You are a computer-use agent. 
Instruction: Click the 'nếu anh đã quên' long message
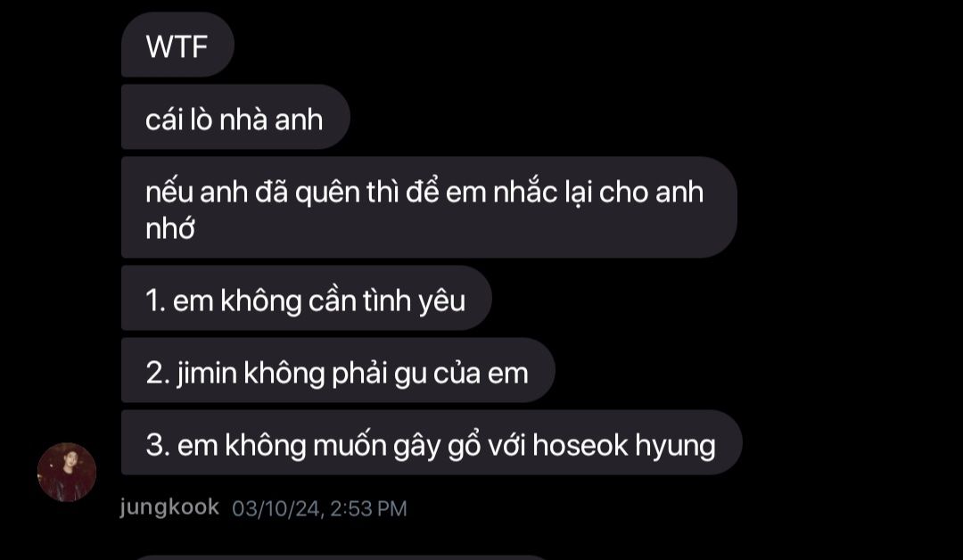click(429, 208)
